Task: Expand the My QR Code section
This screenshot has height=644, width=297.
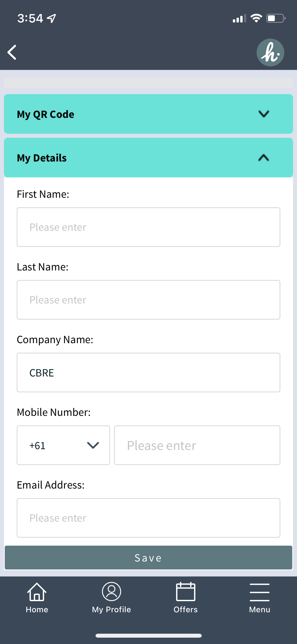Action: (148, 114)
